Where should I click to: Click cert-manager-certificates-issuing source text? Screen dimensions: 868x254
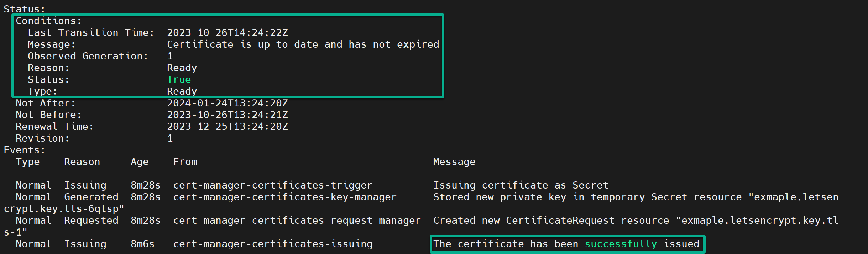[x=273, y=244]
